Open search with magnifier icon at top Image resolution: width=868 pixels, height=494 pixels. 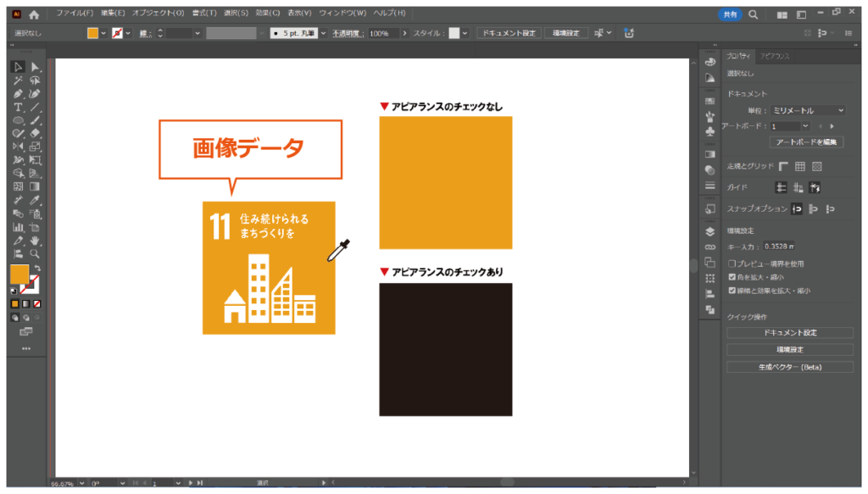tap(754, 15)
